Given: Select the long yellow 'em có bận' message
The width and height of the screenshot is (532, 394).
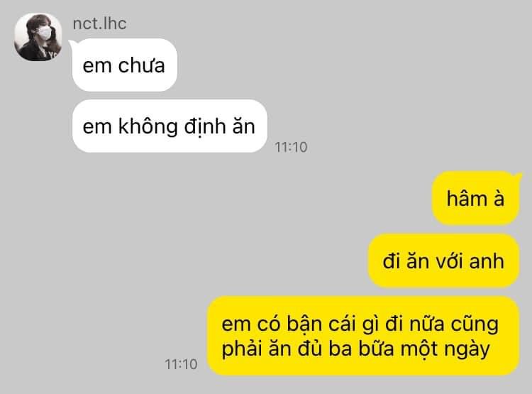Looking at the screenshot, I should coord(363,336).
